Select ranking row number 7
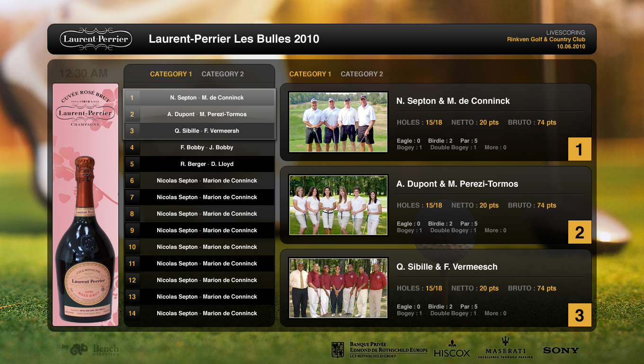Viewport: 644px width, 364px height. tap(199, 197)
